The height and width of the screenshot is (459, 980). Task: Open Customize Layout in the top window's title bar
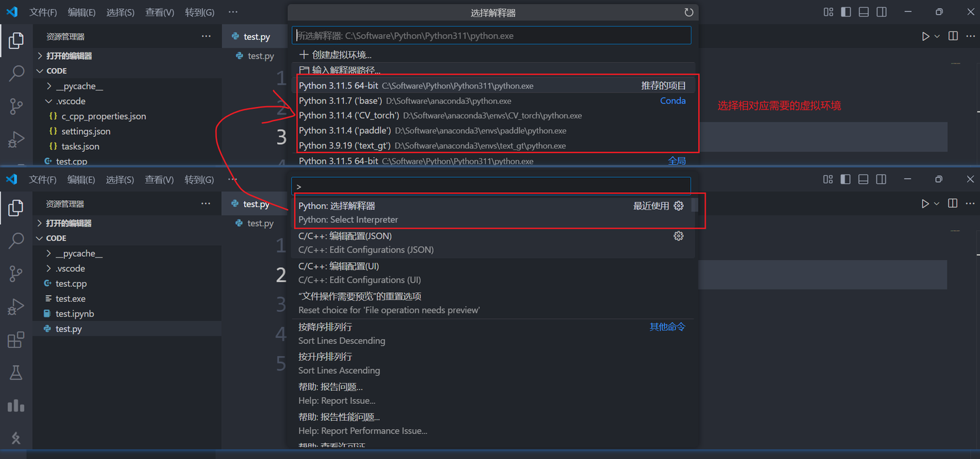[x=828, y=12]
